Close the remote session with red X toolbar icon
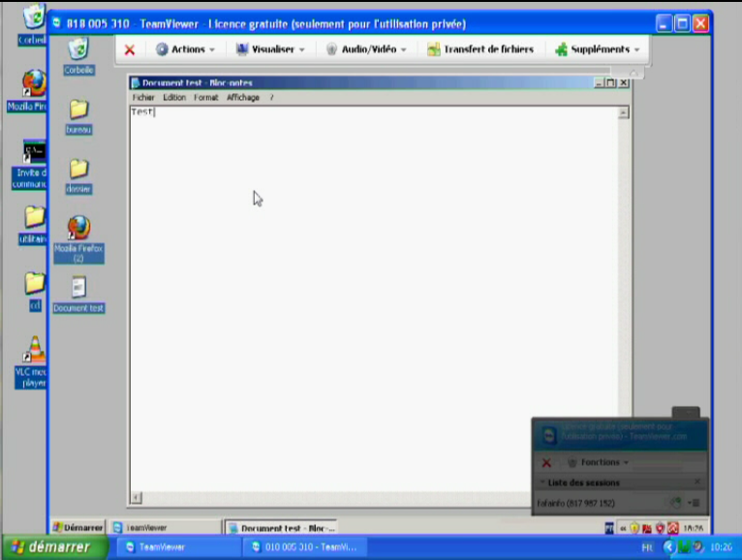 click(129, 49)
